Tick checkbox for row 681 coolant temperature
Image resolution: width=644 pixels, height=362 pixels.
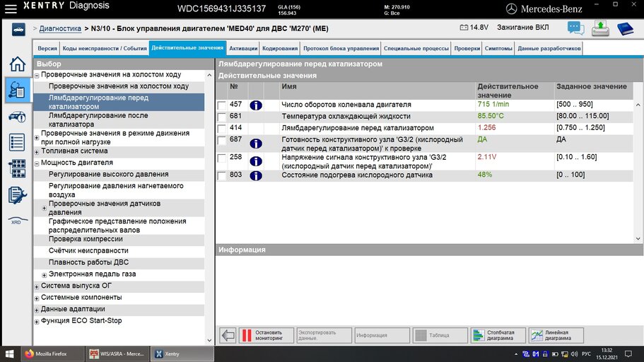pyautogui.click(x=222, y=117)
